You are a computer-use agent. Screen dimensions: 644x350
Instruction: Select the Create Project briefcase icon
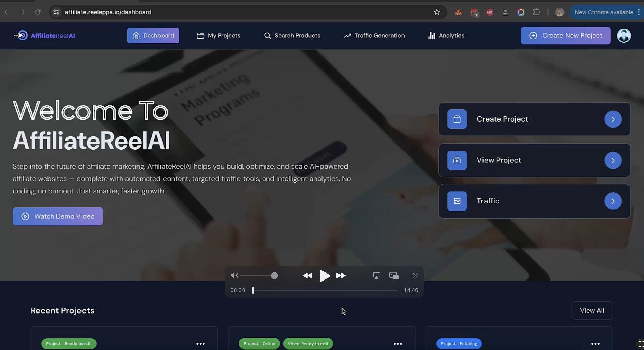(457, 119)
